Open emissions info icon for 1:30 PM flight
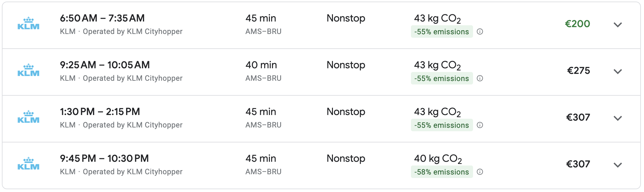The height and width of the screenshot is (192, 644). pyautogui.click(x=480, y=125)
